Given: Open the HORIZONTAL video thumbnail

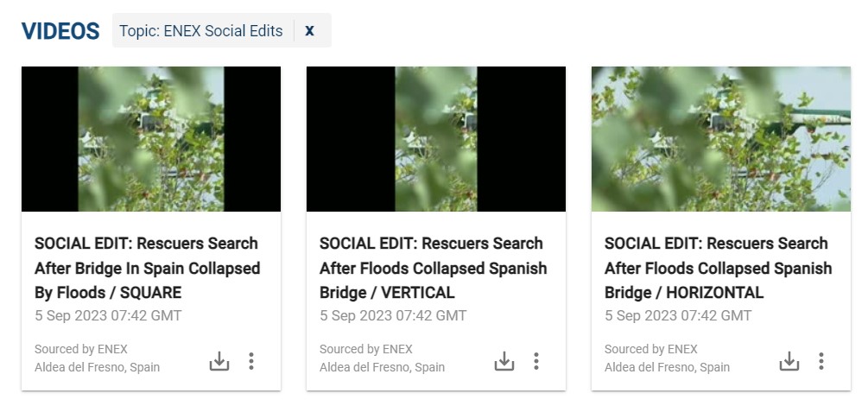Looking at the screenshot, I should (721, 139).
